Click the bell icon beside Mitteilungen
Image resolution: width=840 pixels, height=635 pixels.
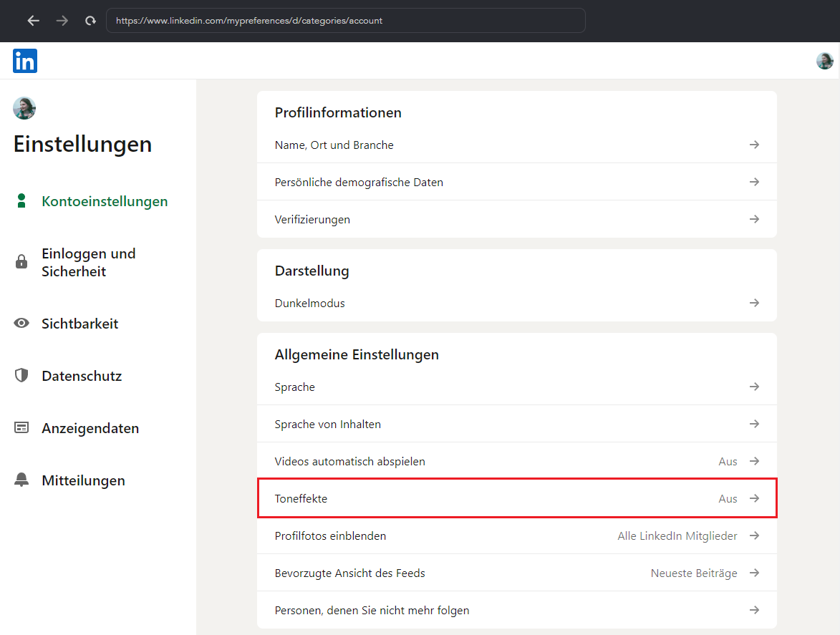(21, 480)
